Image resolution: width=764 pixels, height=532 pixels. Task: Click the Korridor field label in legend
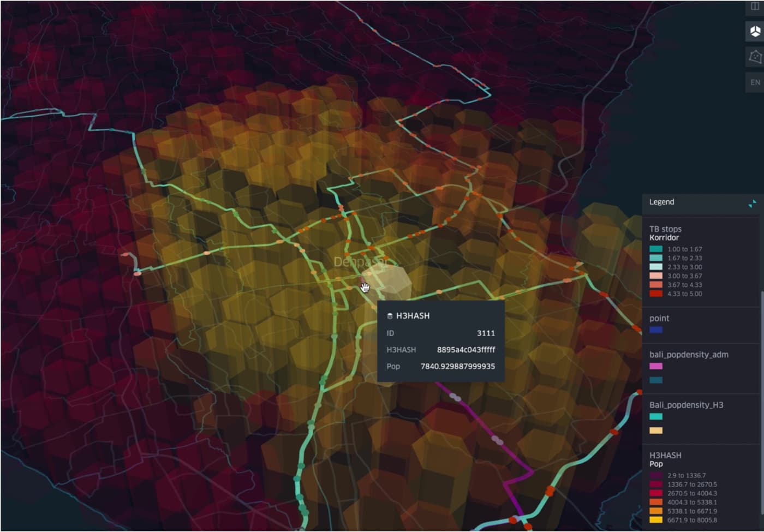[x=664, y=238]
